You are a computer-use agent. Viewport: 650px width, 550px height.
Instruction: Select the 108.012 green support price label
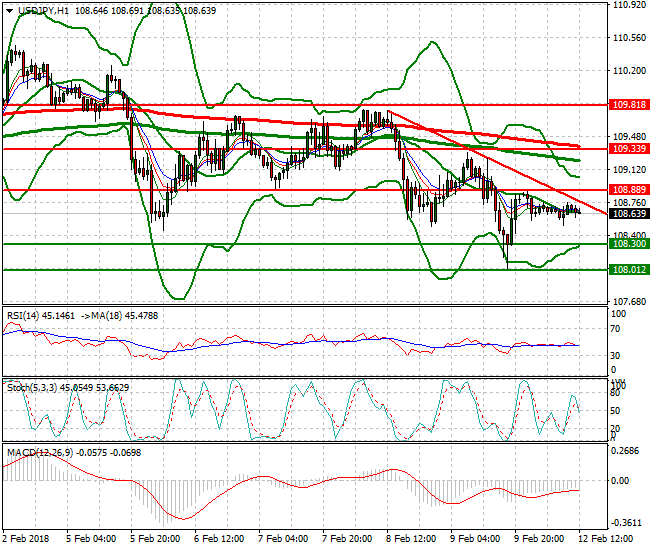[629, 270]
